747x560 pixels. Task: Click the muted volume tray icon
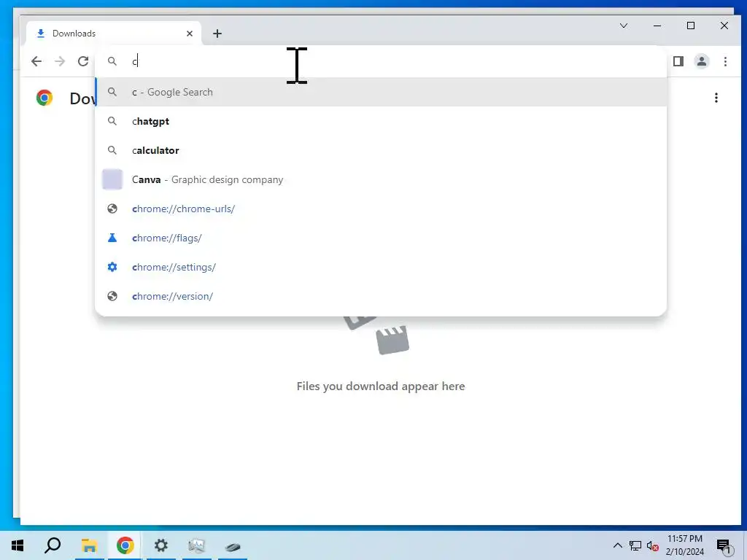tap(653, 545)
